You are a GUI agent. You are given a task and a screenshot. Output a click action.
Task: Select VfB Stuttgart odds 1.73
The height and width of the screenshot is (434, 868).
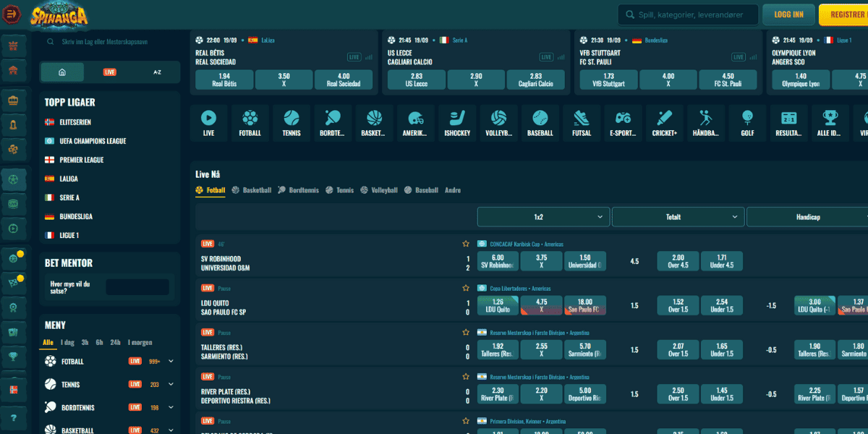pyautogui.click(x=608, y=80)
